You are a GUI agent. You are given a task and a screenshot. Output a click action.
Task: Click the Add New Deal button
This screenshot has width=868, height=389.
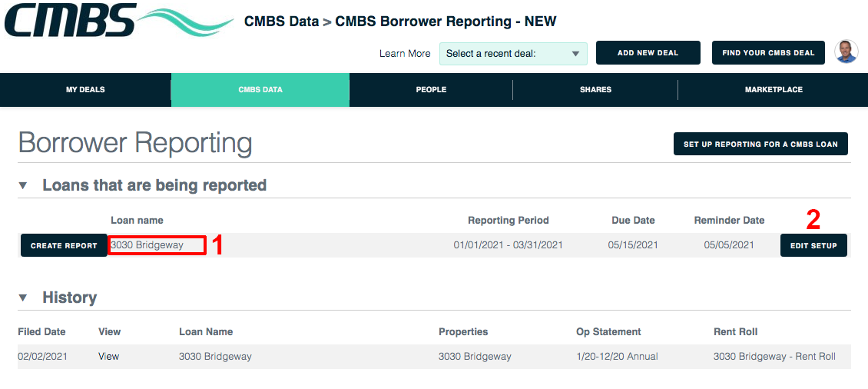click(648, 52)
